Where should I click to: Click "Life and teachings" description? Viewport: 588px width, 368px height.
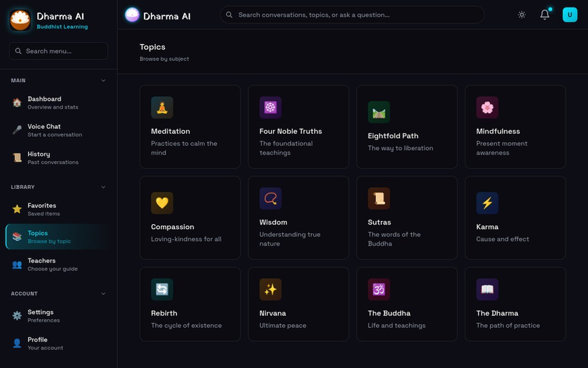[397, 325]
